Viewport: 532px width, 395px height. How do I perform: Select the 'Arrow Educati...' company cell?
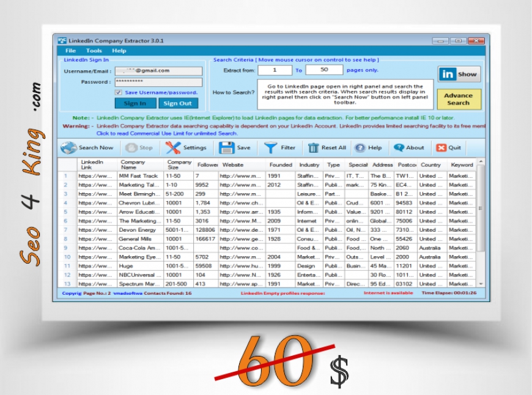[x=140, y=212]
